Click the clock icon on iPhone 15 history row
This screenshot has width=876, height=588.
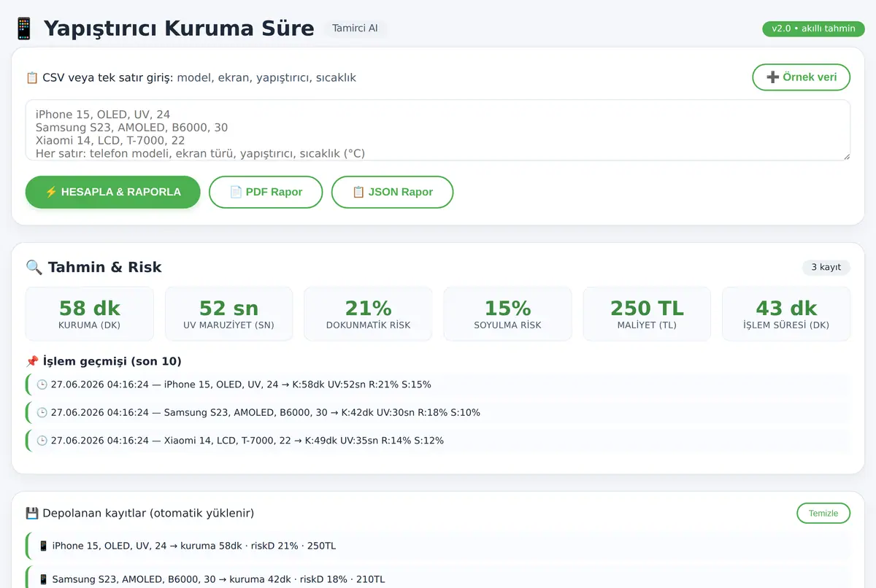point(42,384)
